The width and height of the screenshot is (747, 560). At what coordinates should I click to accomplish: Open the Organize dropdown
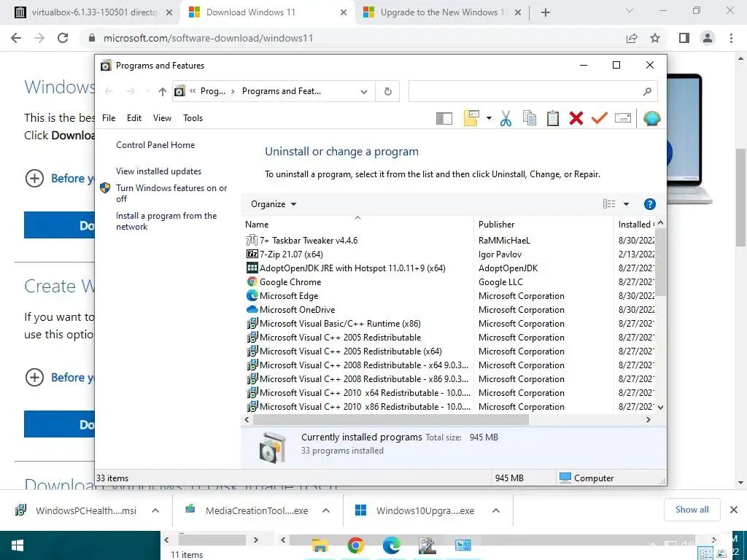[x=274, y=204]
